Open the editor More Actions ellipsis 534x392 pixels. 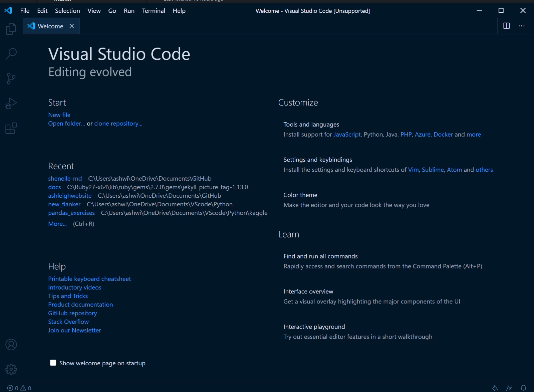pyautogui.click(x=522, y=26)
